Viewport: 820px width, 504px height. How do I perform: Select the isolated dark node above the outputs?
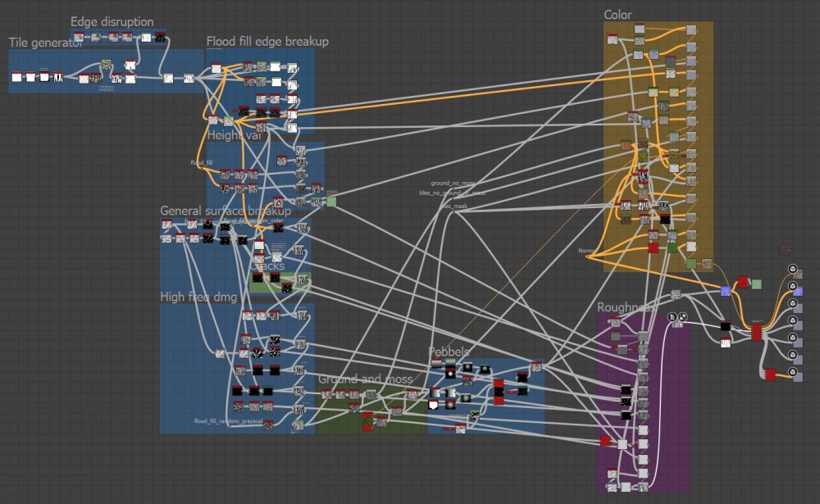[x=784, y=249]
